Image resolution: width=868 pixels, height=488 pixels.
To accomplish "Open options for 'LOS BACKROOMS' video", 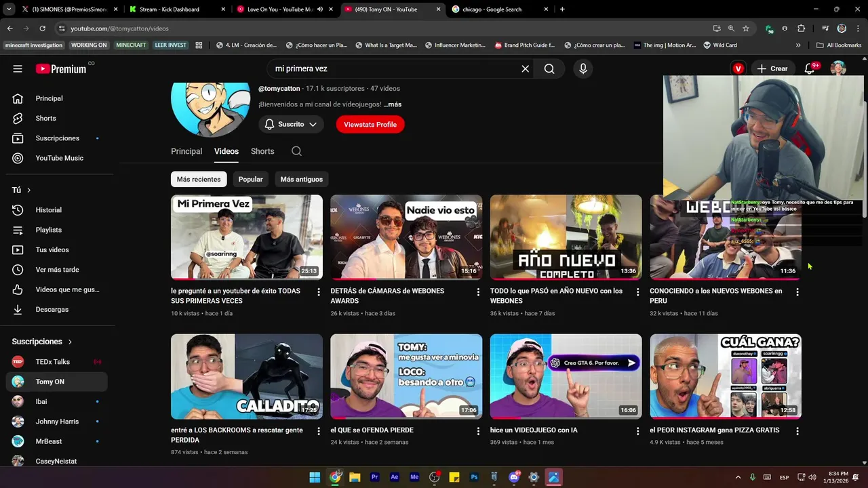I will point(319,431).
